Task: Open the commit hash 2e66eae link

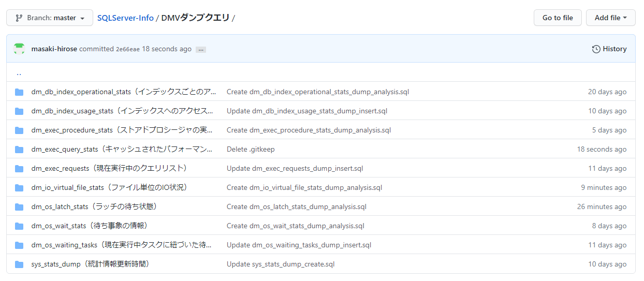Action: (x=127, y=49)
